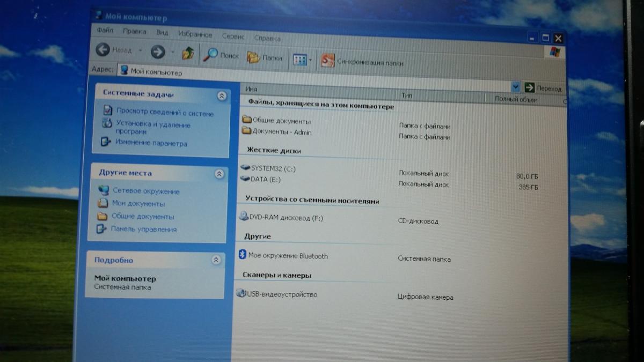
Task: Launch Синхронизация папки from the toolbar
Action: click(x=362, y=62)
